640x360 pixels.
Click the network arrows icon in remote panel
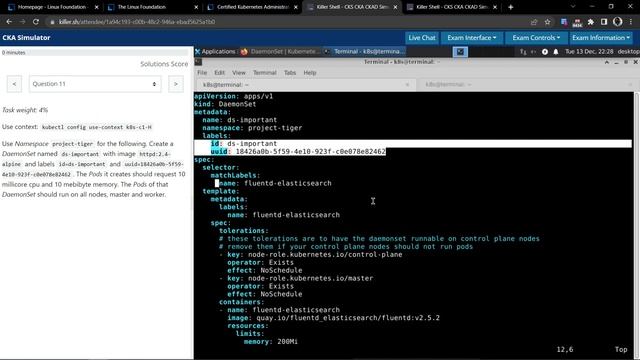[523, 52]
